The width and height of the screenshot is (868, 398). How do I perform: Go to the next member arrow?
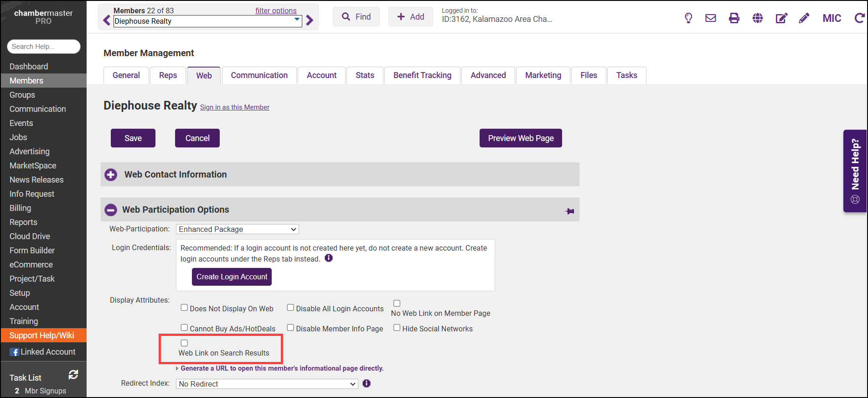click(310, 21)
